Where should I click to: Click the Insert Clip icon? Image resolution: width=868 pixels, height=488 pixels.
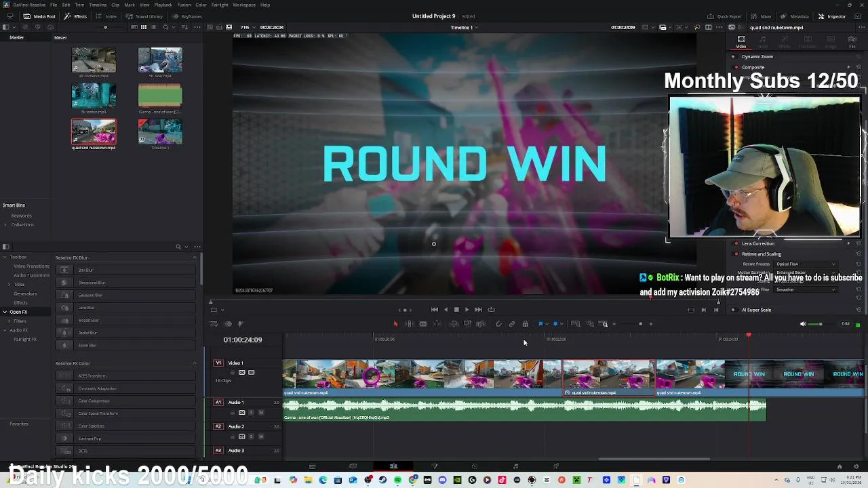click(455, 324)
